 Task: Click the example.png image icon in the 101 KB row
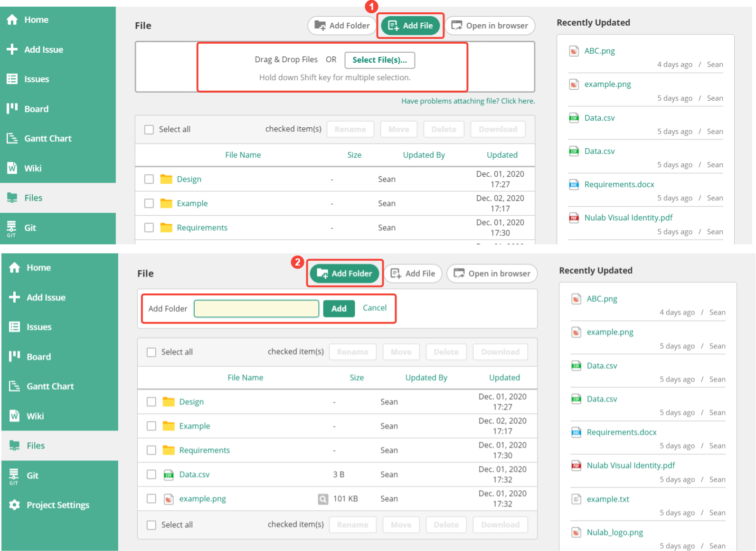pos(168,499)
